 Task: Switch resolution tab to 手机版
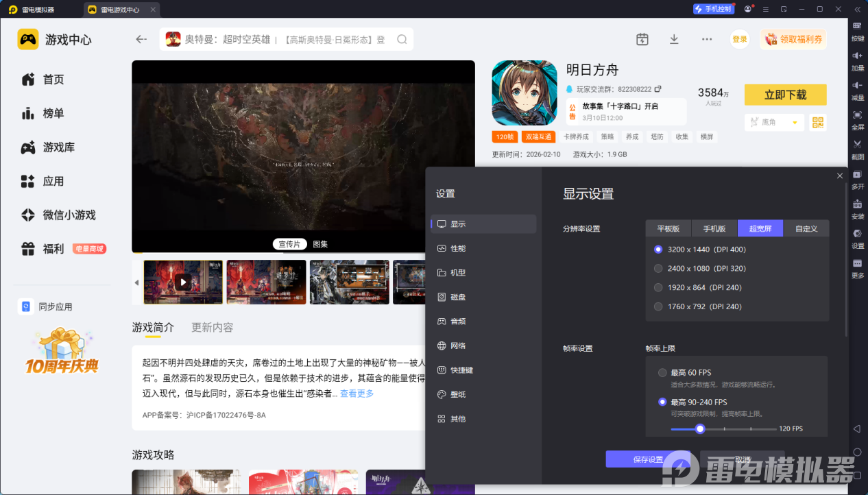[714, 228]
